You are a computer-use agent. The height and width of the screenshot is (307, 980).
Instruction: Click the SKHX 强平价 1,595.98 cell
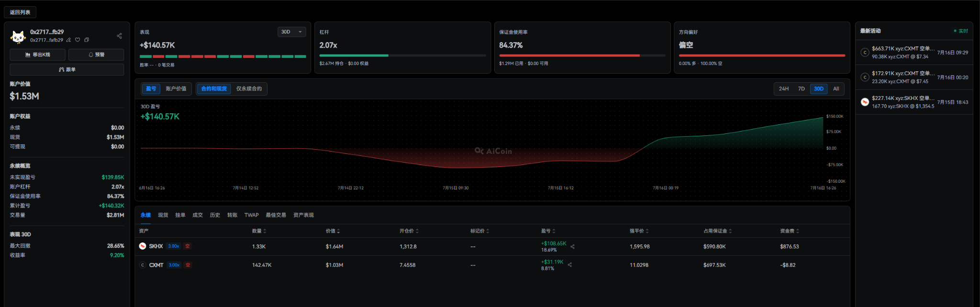pos(639,247)
